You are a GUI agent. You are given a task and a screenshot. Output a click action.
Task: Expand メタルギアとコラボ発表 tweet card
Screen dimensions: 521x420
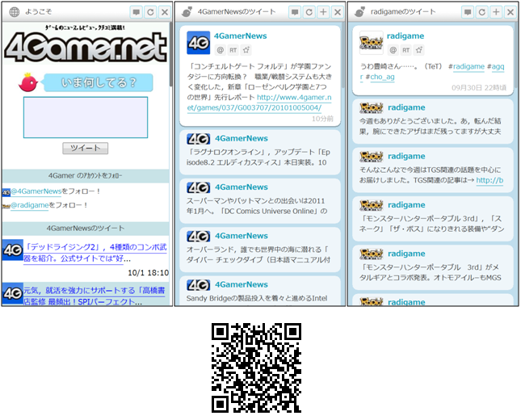click(x=433, y=267)
